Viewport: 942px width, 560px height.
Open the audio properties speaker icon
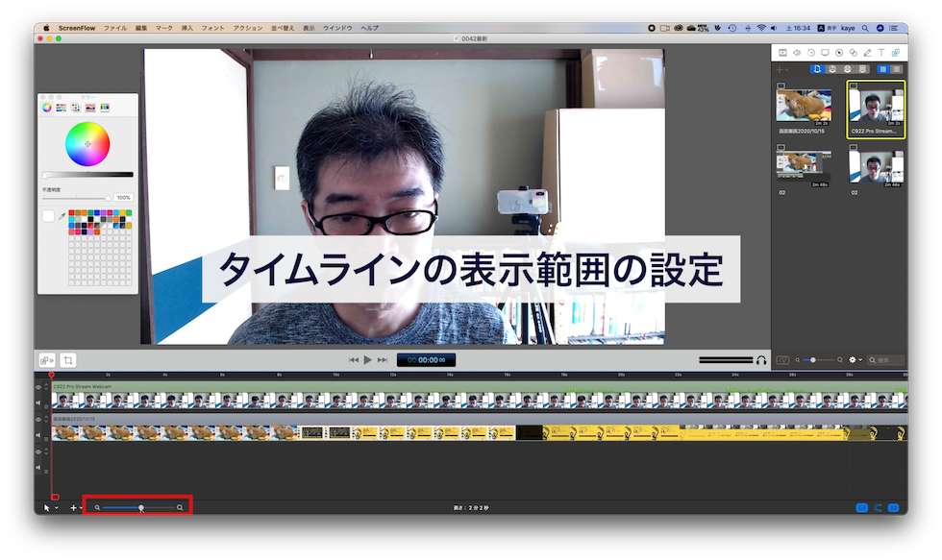796,52
